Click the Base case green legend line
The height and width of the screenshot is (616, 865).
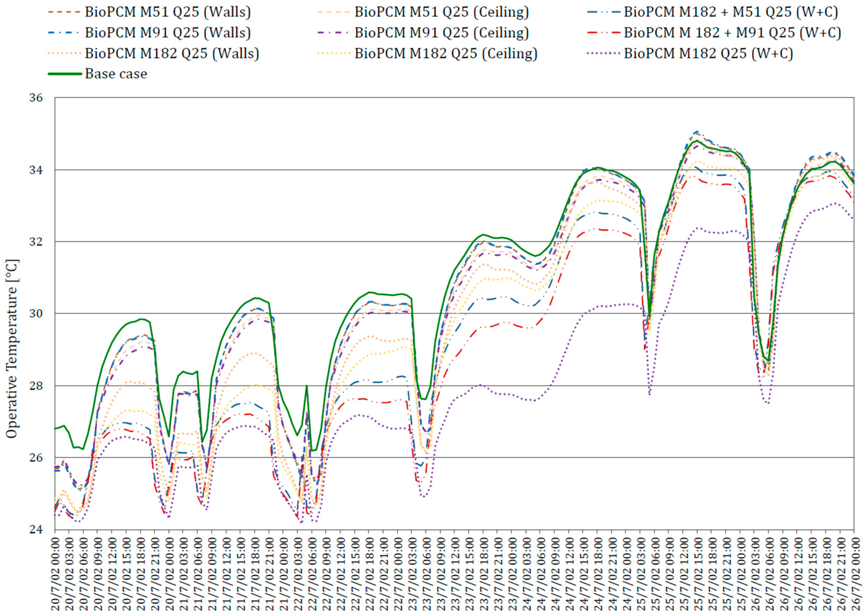(64, 74)
